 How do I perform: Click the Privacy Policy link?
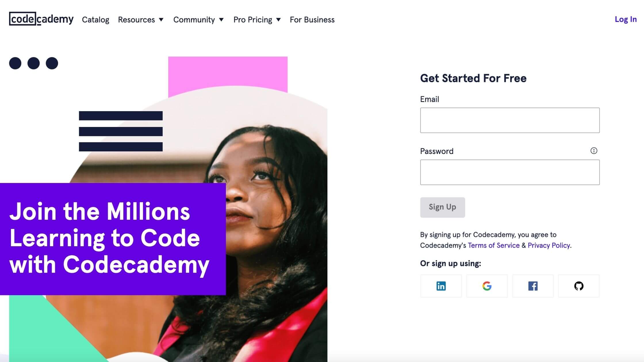(549, 245)
